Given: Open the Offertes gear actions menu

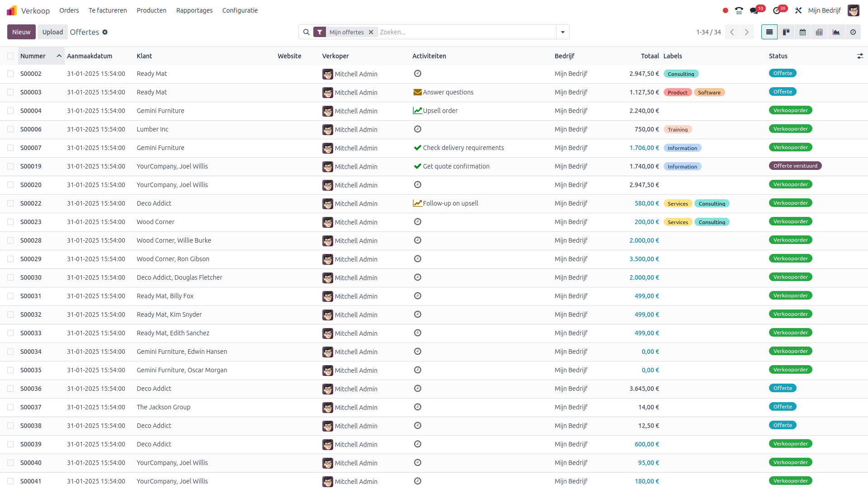Looking at the screenshot, I should click(x=105, y=32).
